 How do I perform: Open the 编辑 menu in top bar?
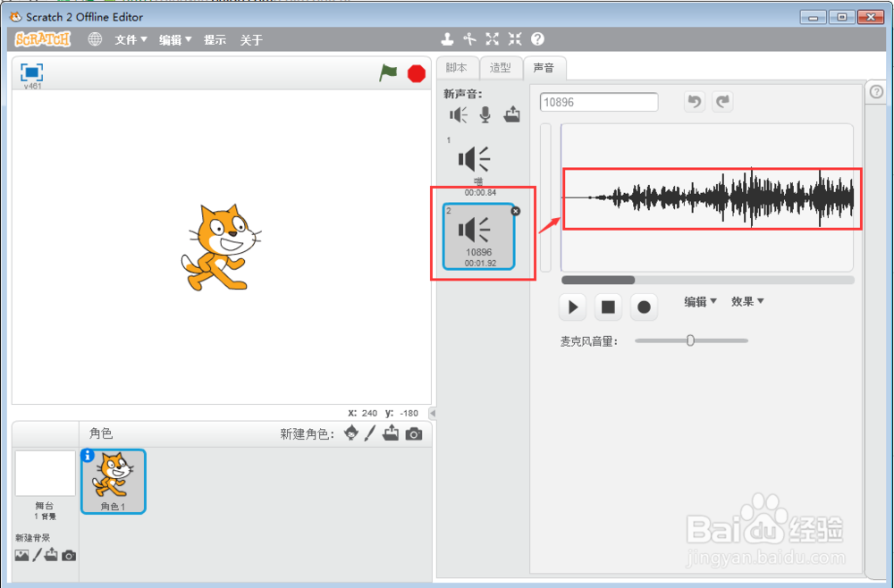pos(175,39)
